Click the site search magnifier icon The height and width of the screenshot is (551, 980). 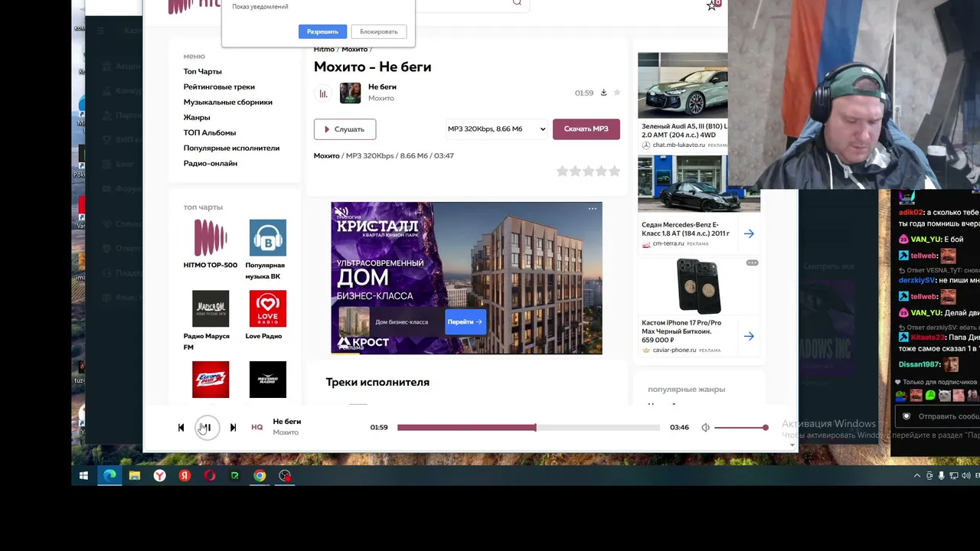point(518,3)
